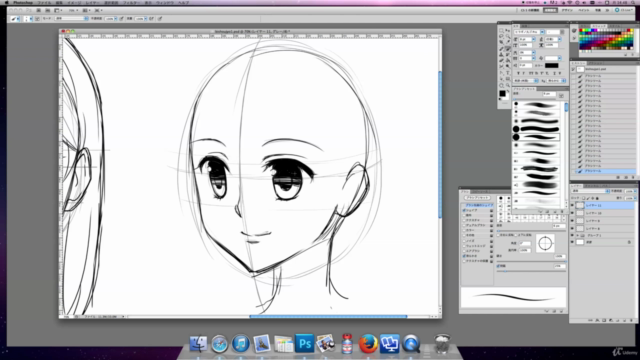Open the ヘルプ menu
The height and width of the screenshot is (360, 640).
coord(184,2)
